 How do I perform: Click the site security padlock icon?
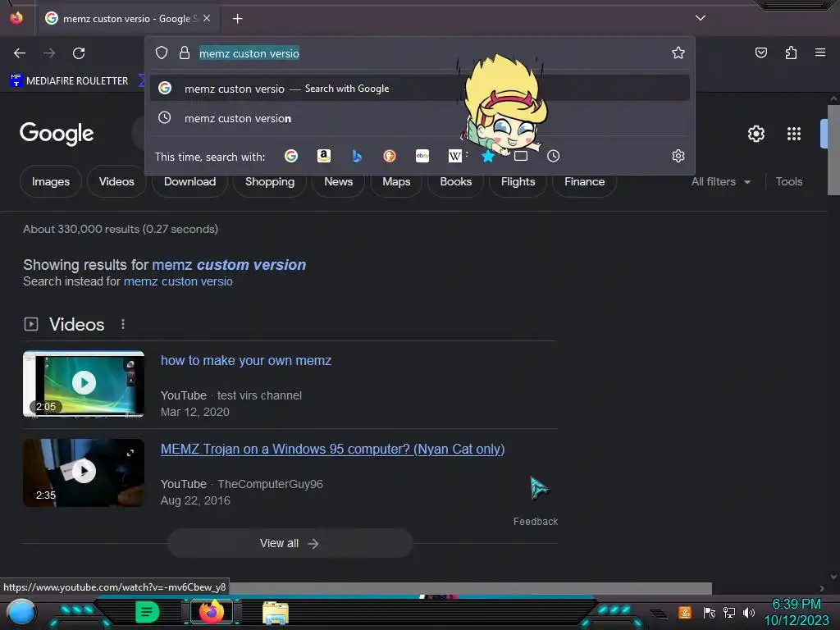tap(185, 52)
